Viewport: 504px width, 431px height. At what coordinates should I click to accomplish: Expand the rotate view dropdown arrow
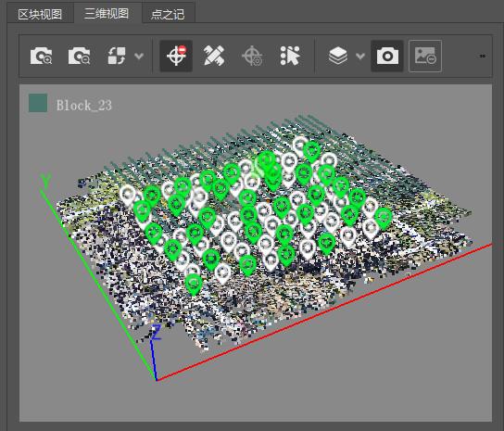[139, 57]
